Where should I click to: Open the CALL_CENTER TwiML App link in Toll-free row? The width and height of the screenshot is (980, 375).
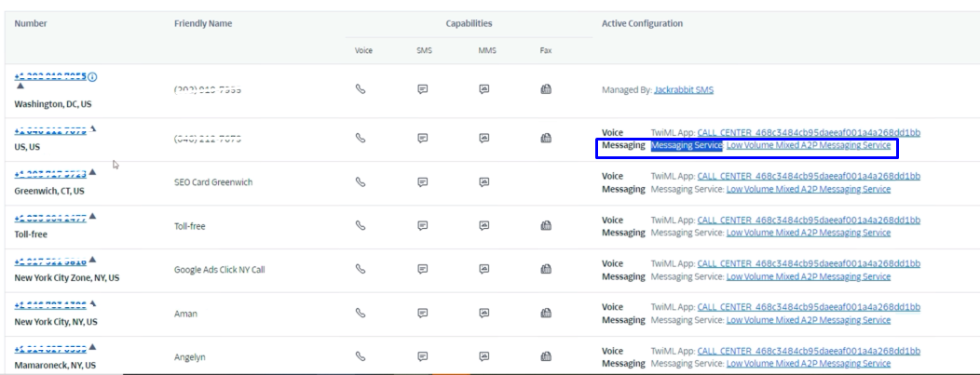point(808,220)
